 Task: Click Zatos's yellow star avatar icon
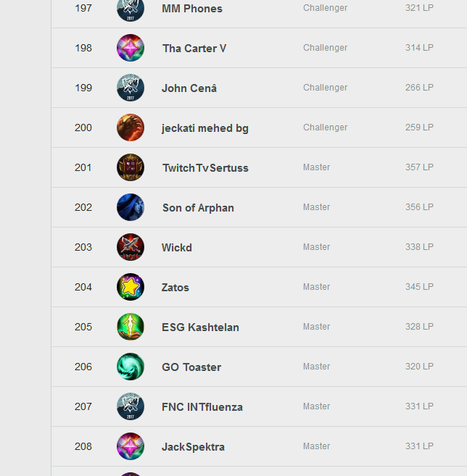(131, 287)
